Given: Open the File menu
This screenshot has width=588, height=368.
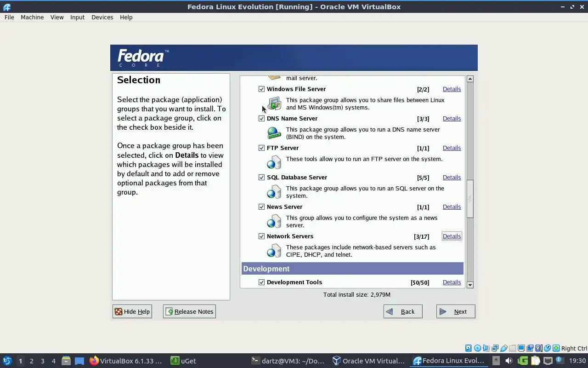Looking at the screenshot, I should coord(9,17).
